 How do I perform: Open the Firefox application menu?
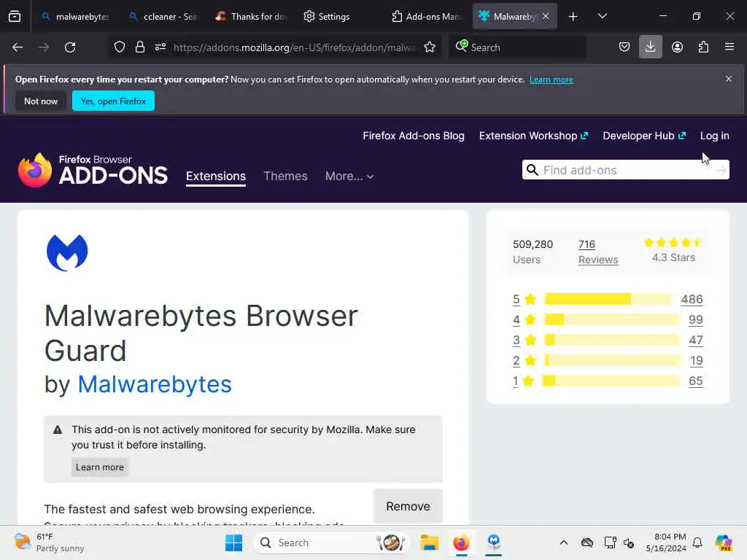[729, 47]
